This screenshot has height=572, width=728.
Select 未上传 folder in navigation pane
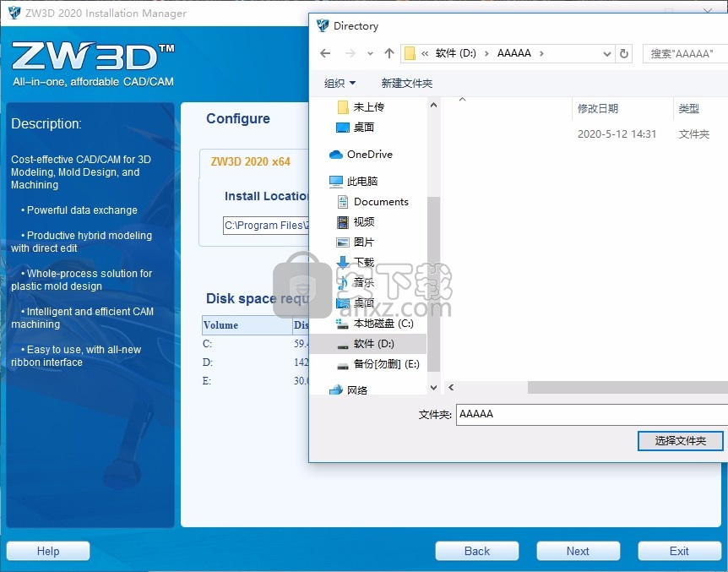[368, 107]
